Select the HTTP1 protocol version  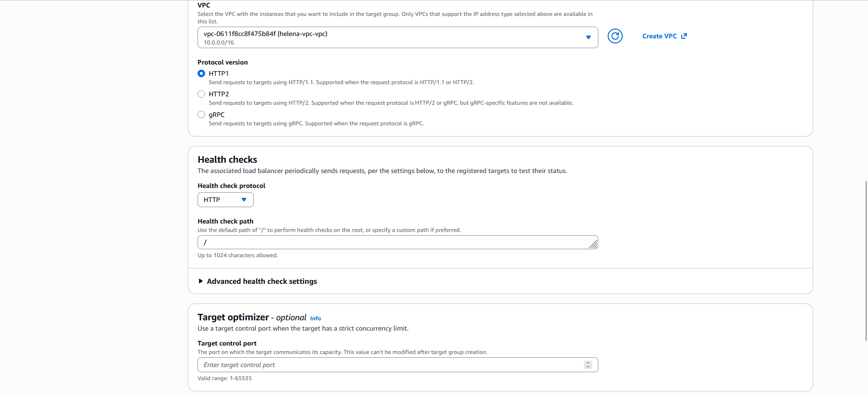tap(201, 73)
